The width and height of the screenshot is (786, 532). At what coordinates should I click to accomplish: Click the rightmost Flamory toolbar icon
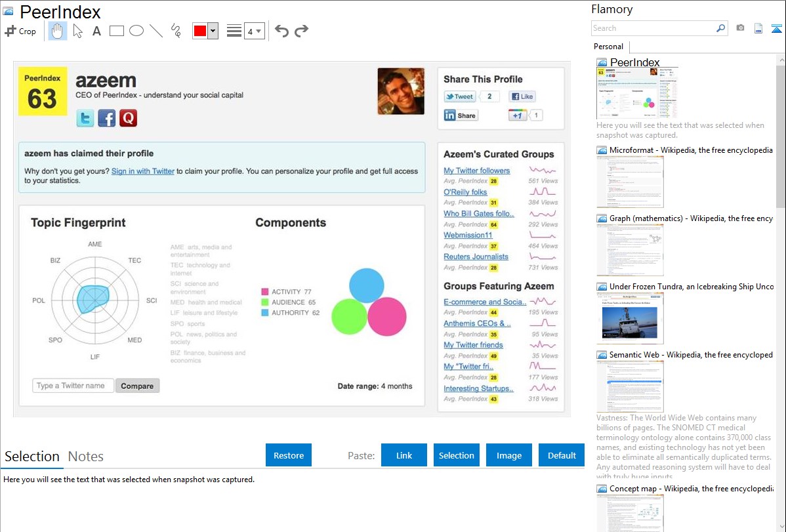(776, 28)
